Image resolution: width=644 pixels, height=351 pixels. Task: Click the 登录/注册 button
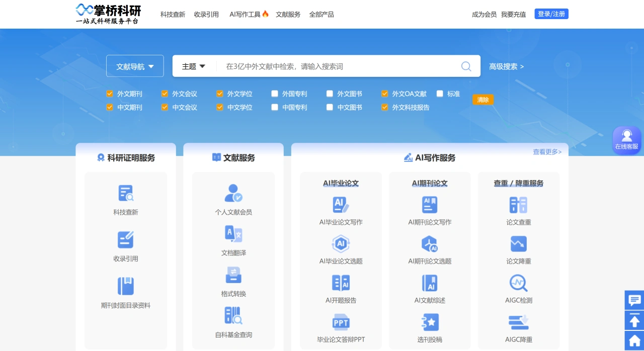pyautogui.click(x=551, y=14)
